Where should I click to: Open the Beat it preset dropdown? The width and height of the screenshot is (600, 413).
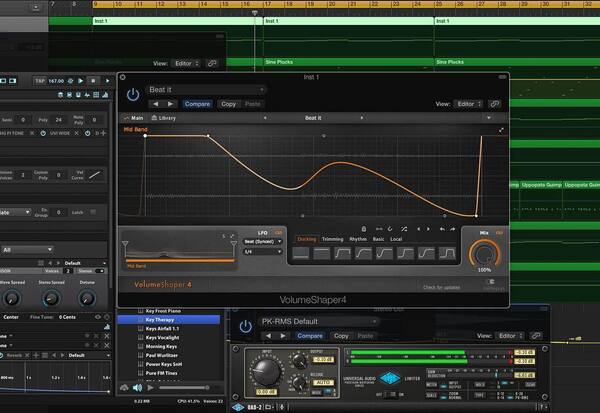(x=207, y=90)
